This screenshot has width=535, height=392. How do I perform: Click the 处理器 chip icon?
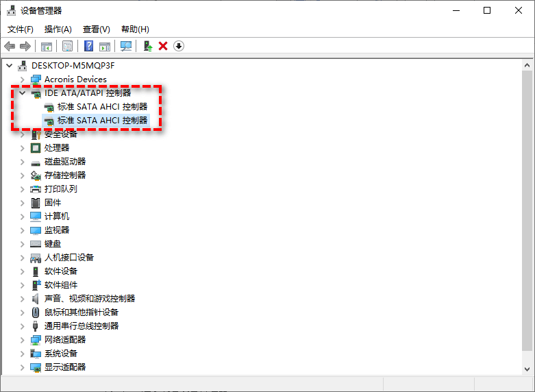coord(36,148)
